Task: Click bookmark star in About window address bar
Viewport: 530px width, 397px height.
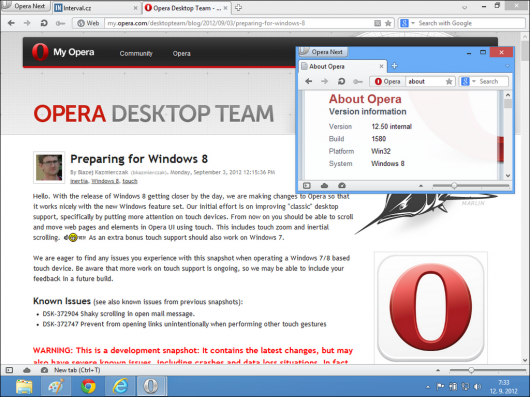Action: pyautogui.click(x=449, y=81)
